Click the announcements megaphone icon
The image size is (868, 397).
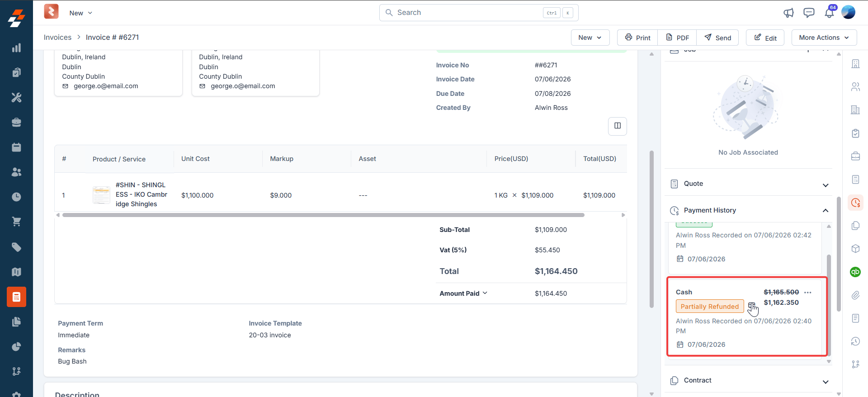tap(788, 13)
